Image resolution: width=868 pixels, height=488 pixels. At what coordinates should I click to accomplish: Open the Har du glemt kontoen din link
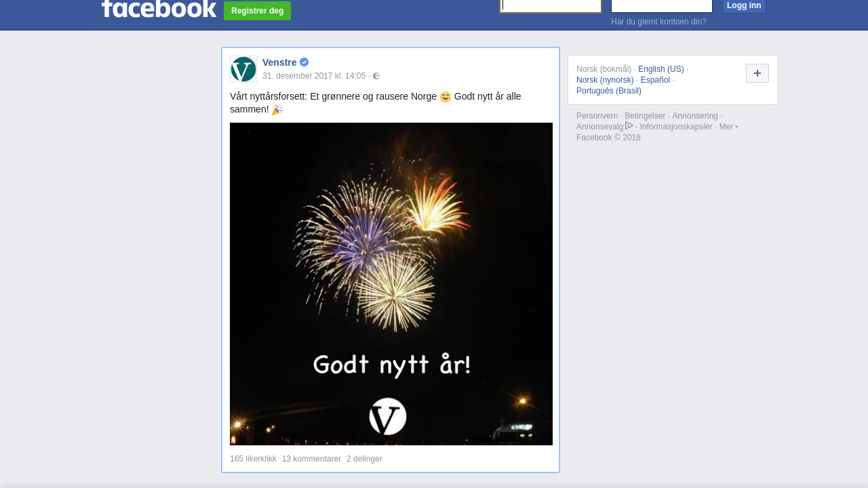point(658,22)
